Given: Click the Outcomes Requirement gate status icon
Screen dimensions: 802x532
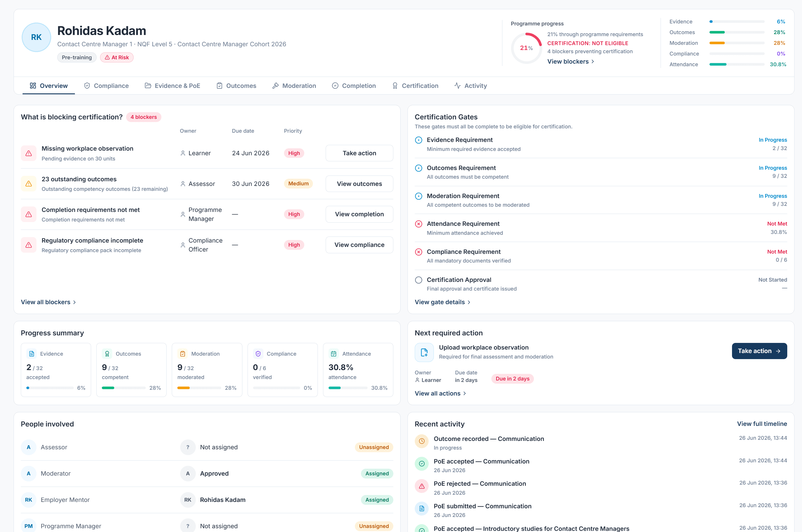Looking at the screenshot, I should point(418,168).
